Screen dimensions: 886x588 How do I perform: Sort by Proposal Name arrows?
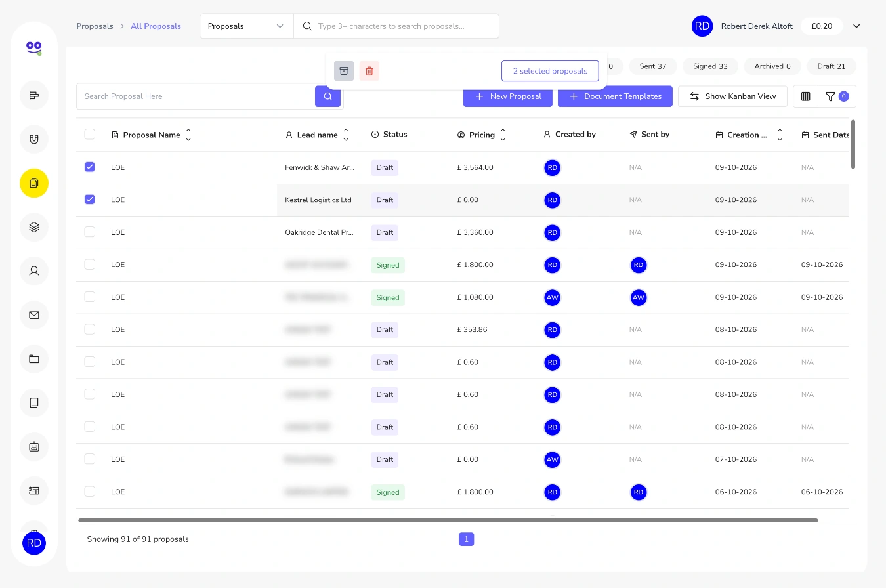point(188,135)
